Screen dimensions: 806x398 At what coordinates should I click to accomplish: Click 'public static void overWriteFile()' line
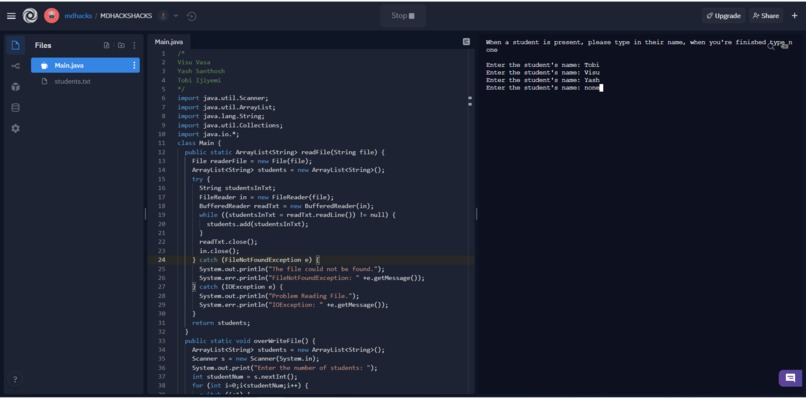(x=249, y=341)
